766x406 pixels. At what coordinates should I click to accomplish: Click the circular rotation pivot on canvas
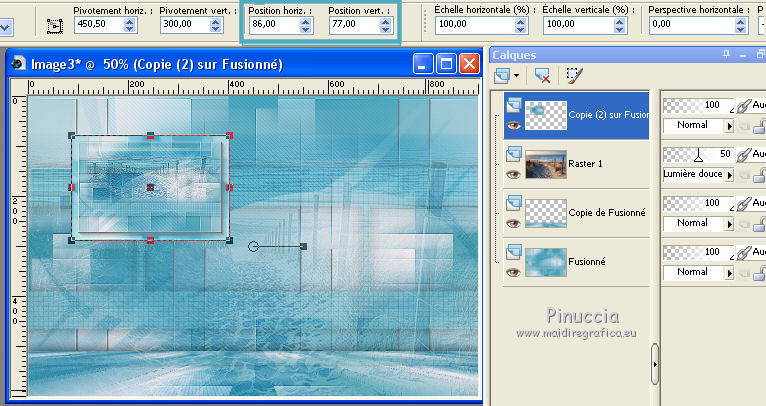(253, 246)
